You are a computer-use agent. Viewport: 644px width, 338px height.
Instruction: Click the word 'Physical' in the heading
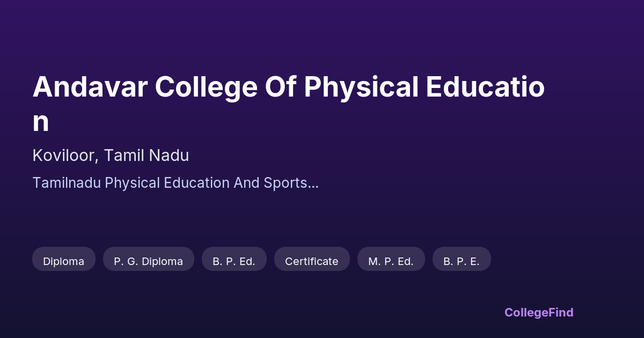[x=361, y=88]
